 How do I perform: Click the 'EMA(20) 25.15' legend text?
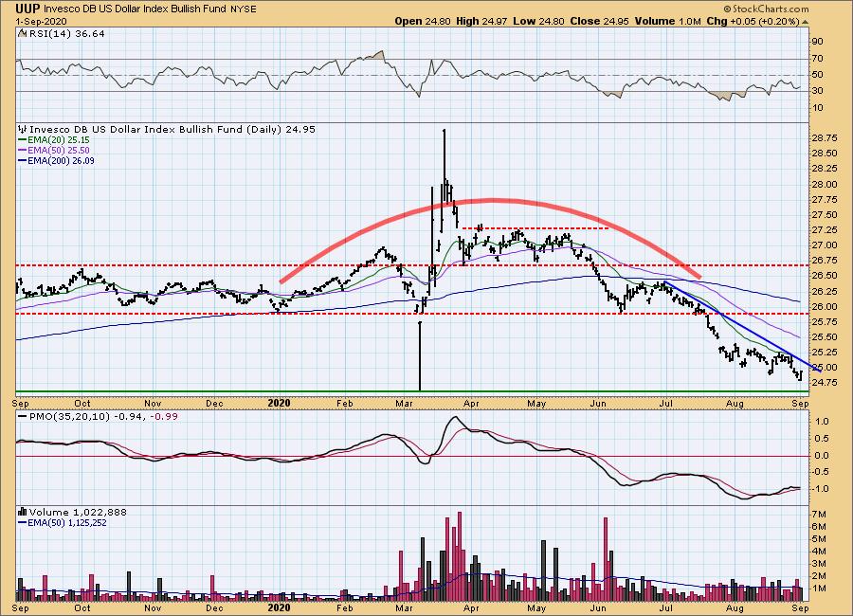click(x=59, y=140)
